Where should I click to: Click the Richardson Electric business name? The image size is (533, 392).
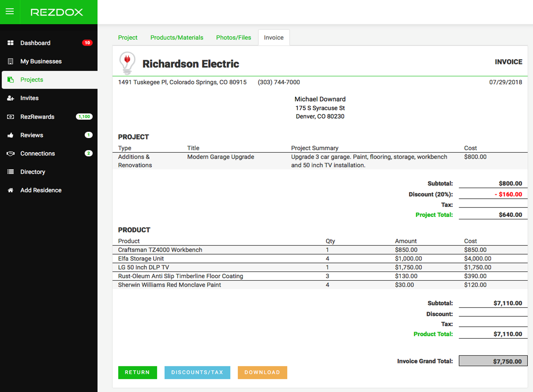tap(191, 64)
